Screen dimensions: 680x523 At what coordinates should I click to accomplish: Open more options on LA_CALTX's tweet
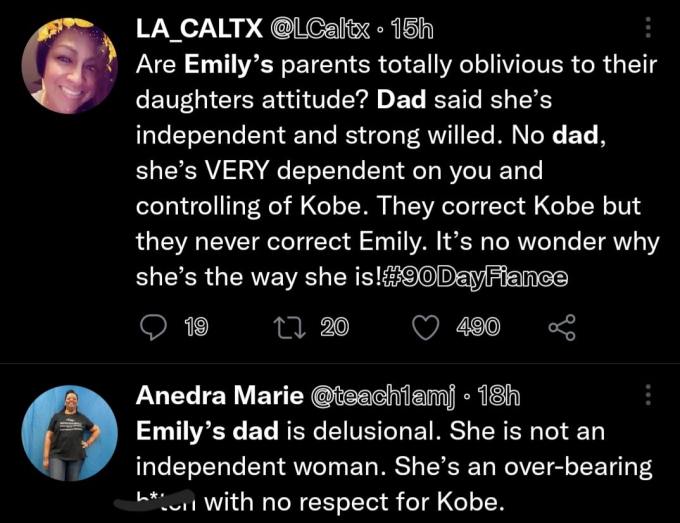click(x=648, y=29)
